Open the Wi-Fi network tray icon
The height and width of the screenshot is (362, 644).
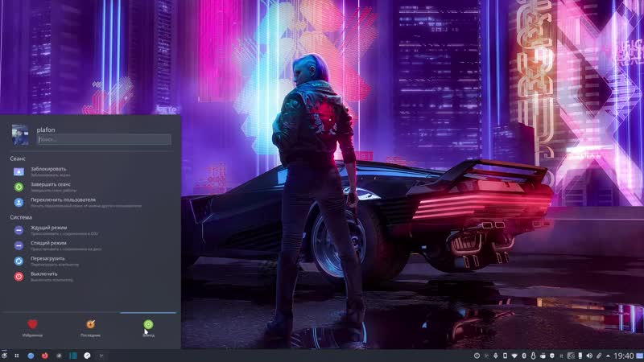click(514, 356)
